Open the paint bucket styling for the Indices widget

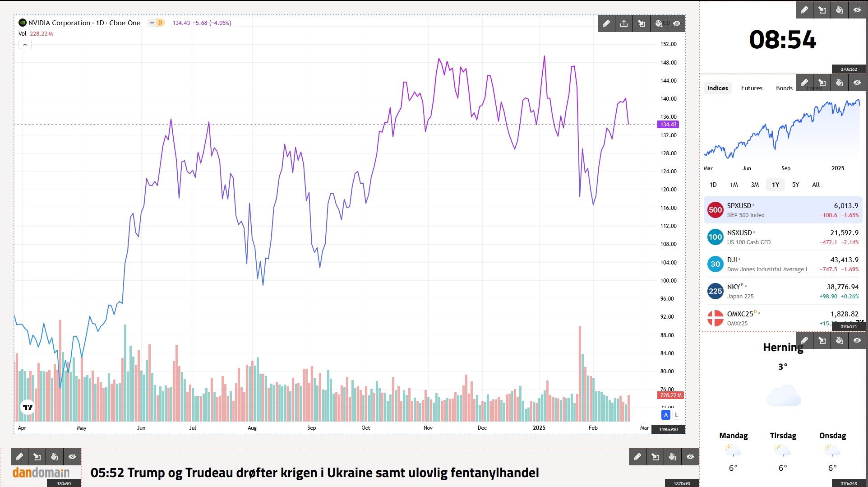point(840,83)
